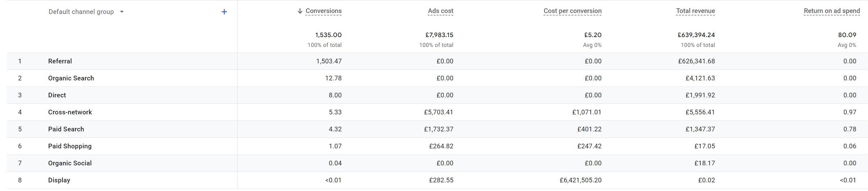Open the Default channel group dropdown

tap(86, 12)
